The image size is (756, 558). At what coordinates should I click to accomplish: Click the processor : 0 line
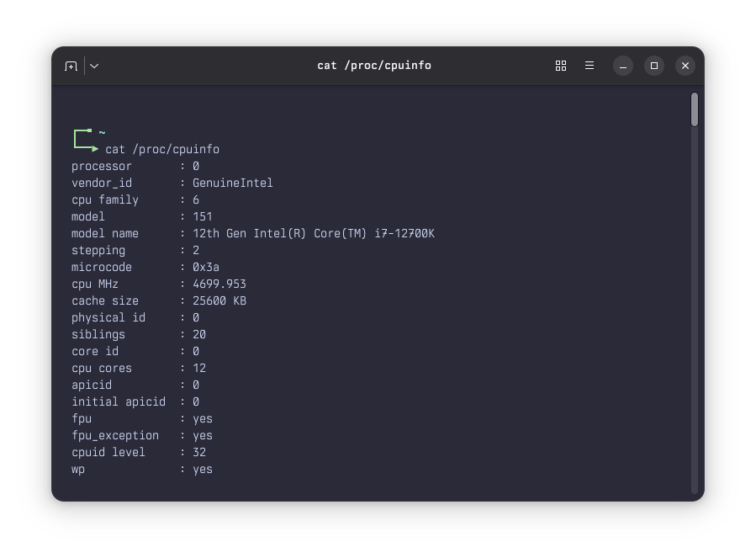coord(135,166)
